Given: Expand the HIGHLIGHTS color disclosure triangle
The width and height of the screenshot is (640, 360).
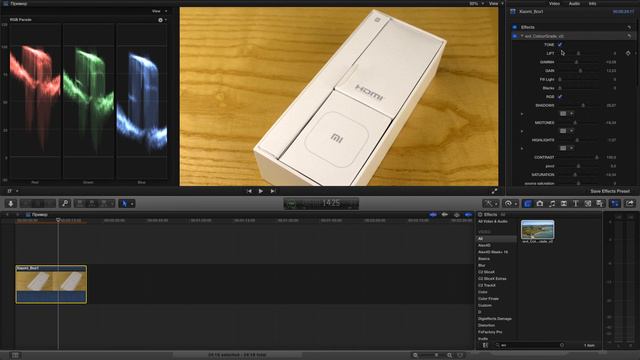Looking at the screenshot, I should coord(522,148).
